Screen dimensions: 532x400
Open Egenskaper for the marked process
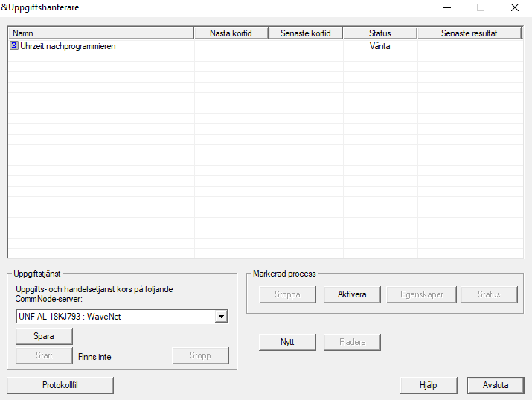[420, 294]
